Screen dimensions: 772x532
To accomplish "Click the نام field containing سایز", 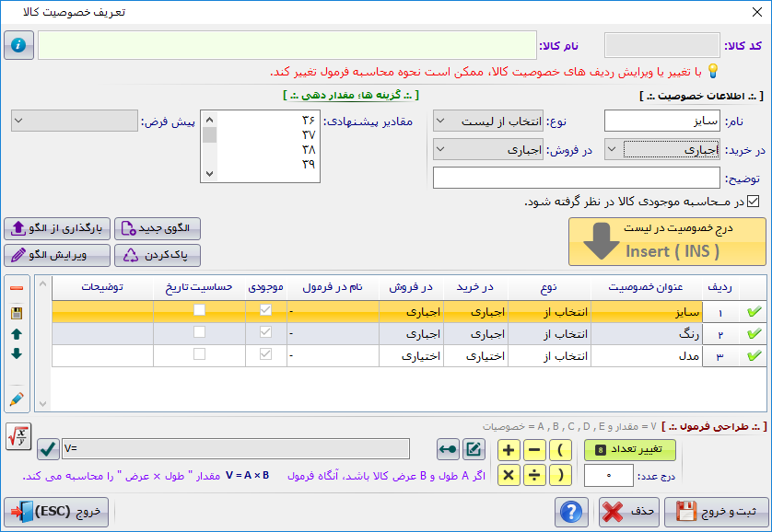I will (662, 121).
